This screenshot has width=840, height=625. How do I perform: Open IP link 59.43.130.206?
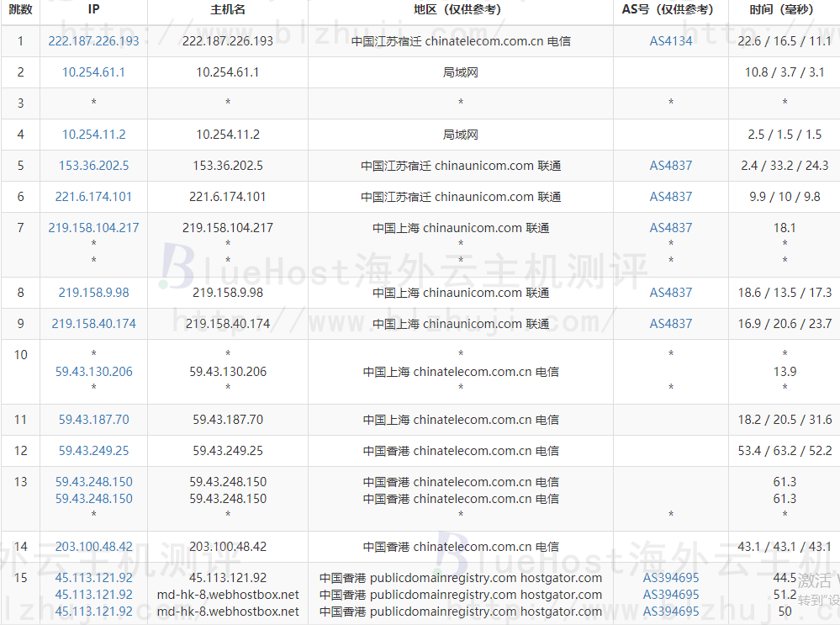93,371
